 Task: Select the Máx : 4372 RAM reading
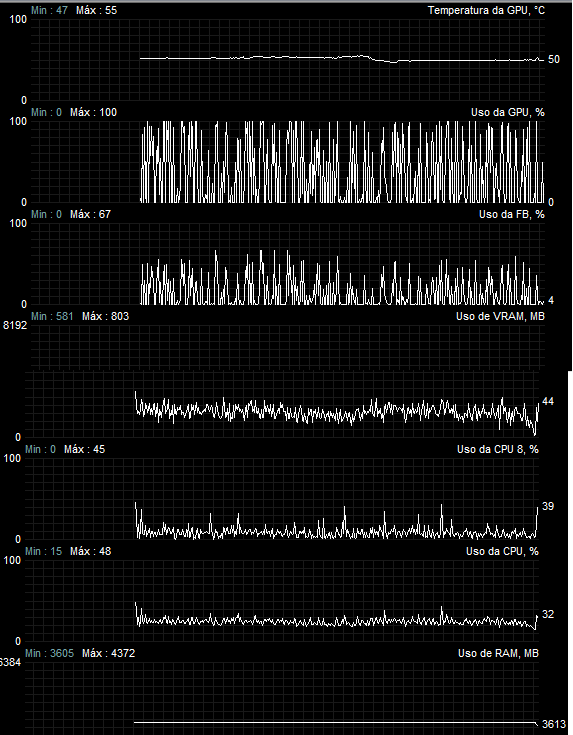108,653
